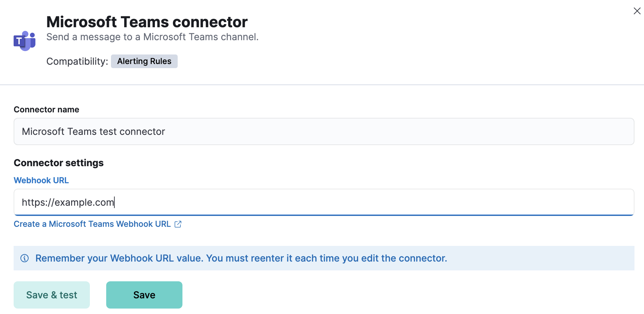Viewport: 644px width, 314px height.
Task: Click the external link icon beside webhook link
Action: pyautogui.click(x=178, y=224)
